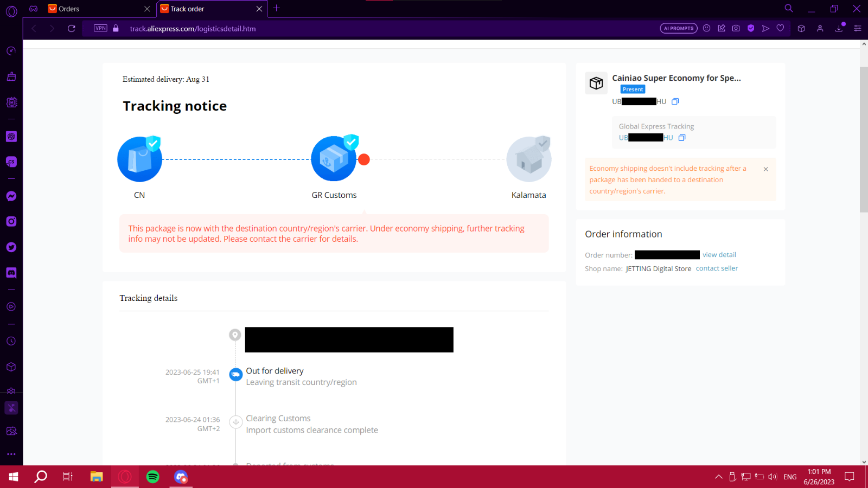
Task: Click the Clearing Customs tracking entry
Action: click(312, 424)
